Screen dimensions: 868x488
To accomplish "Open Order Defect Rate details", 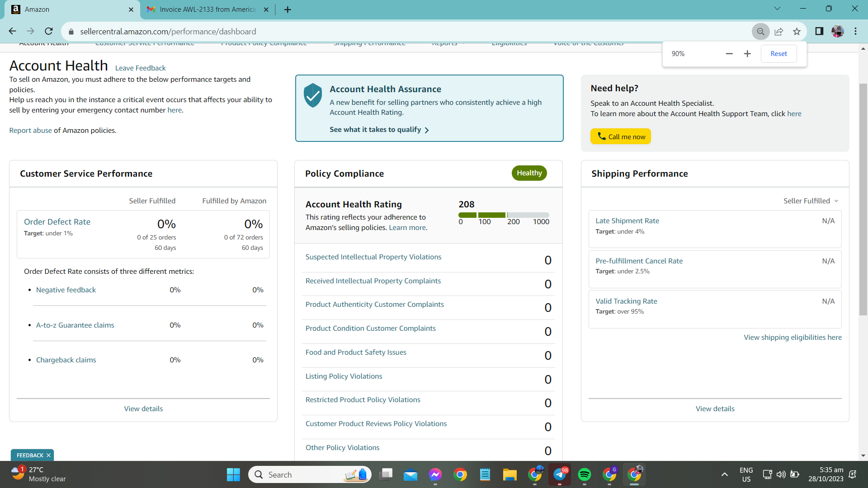I will [x=57, y=222].
